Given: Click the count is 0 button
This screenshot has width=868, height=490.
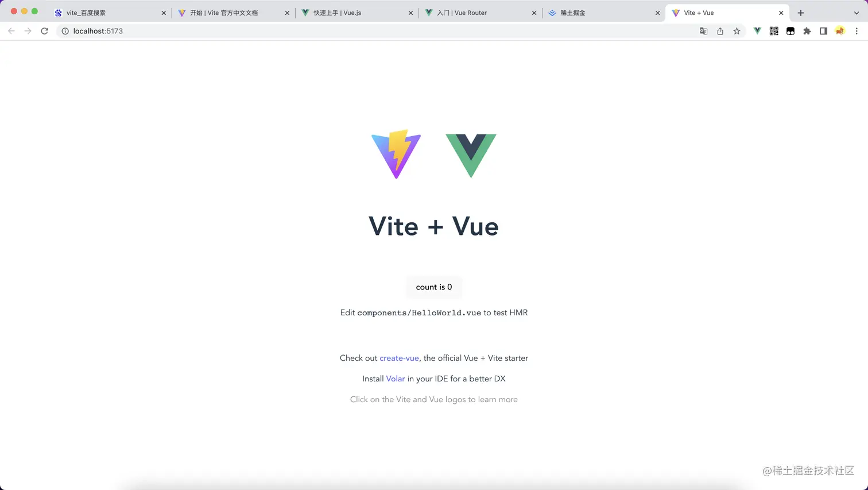Looking at the screenshot, I should pyautogui.click(x=434, y=287).
